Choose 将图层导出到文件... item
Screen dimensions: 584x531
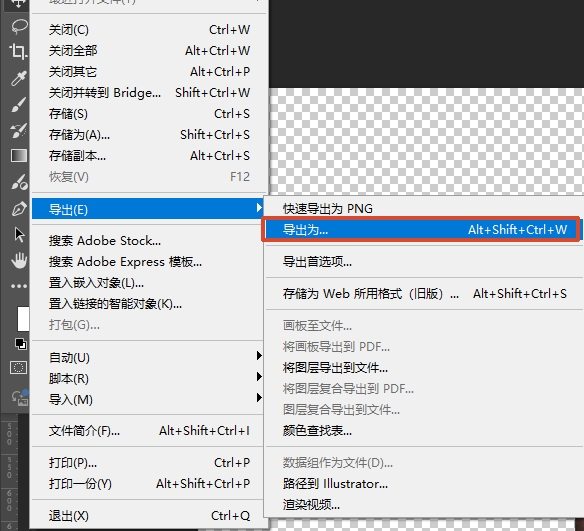point(424,368)
